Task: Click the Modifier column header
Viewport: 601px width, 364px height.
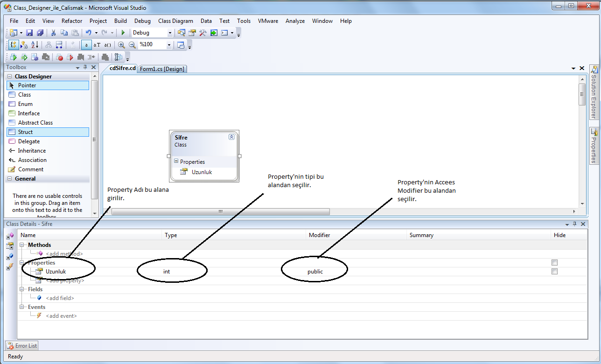Action: click(x=356, y=235)
